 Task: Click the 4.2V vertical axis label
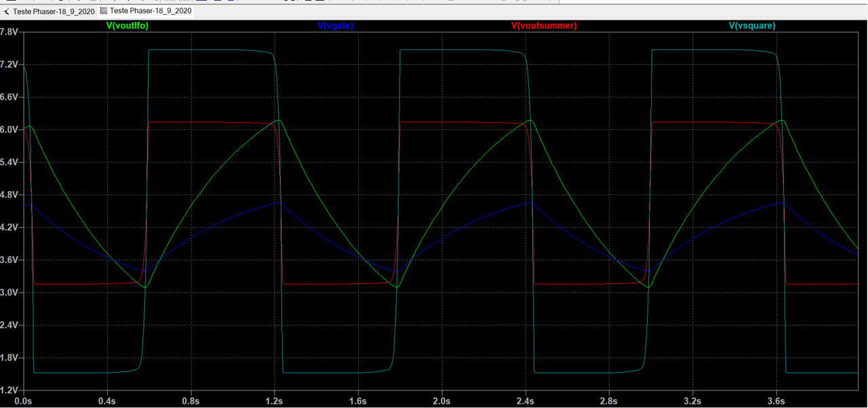click(9, 227)
